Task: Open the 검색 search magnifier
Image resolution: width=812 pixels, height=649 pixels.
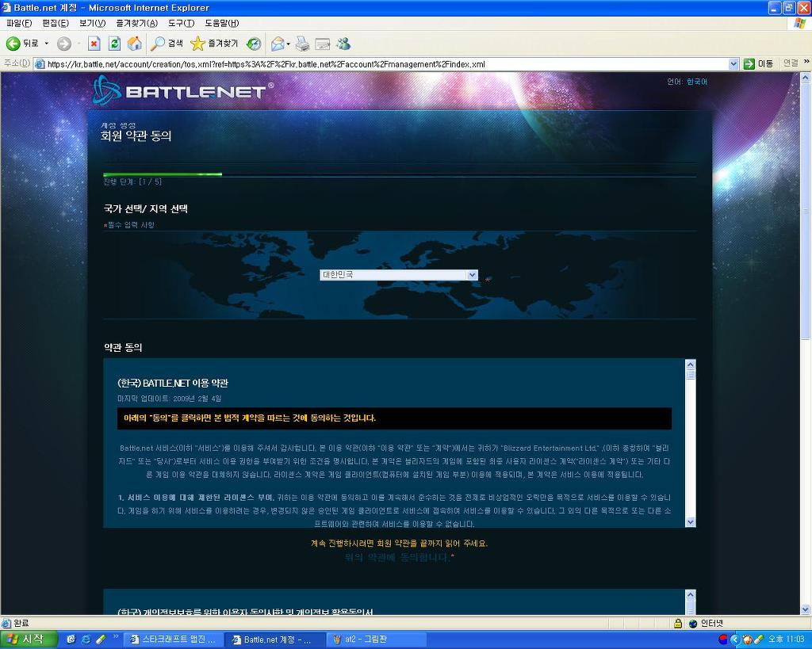Action: pos(167,44)
